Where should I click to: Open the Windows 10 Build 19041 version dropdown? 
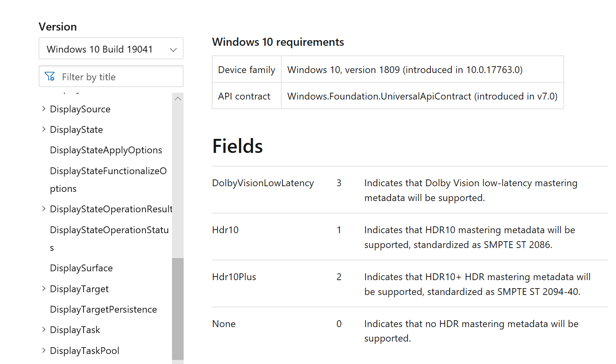pos(111,49)
